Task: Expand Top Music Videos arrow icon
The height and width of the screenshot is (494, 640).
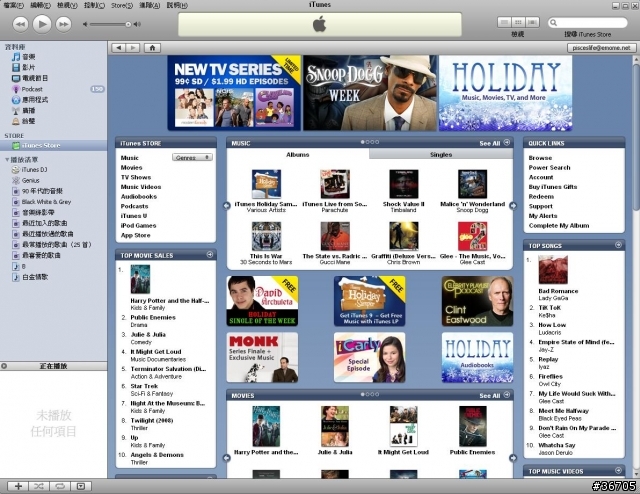Action: (x=618, y=471)
